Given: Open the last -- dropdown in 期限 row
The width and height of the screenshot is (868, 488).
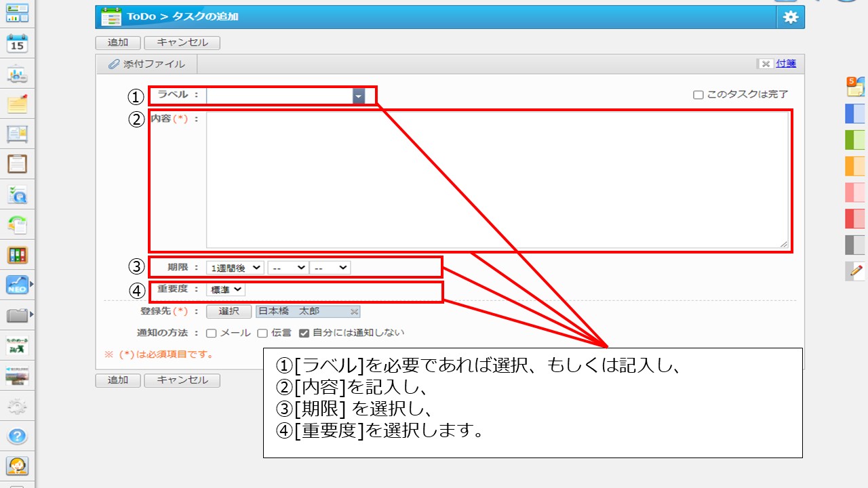Looking at the screenshot, I should tap(330, 268).
